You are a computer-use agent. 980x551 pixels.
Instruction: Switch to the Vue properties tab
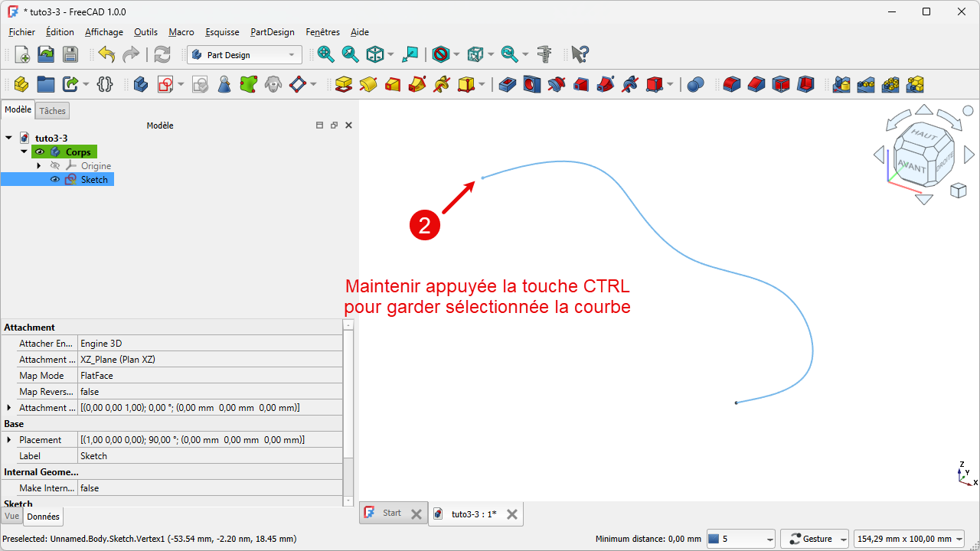(x=11, y=517)
